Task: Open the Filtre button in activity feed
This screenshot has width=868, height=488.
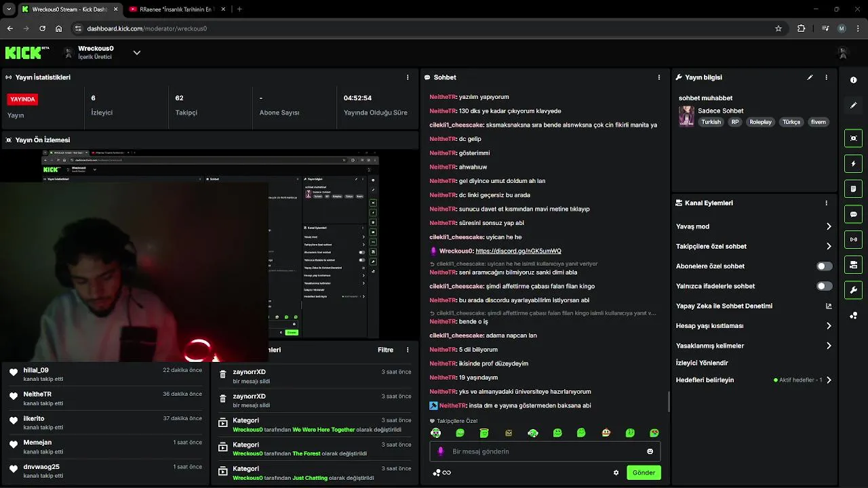Action: (x=385, y=350)
